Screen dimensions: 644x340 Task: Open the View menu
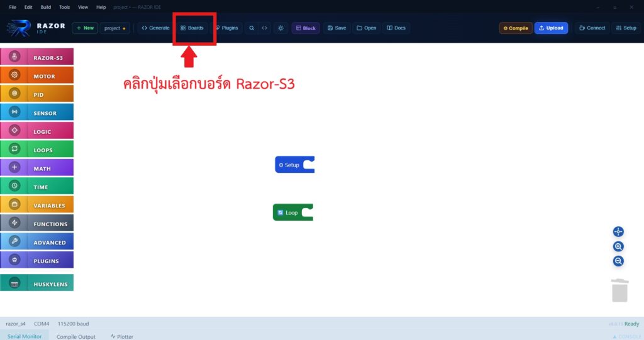pyautogui.click(x=83, y=7)
